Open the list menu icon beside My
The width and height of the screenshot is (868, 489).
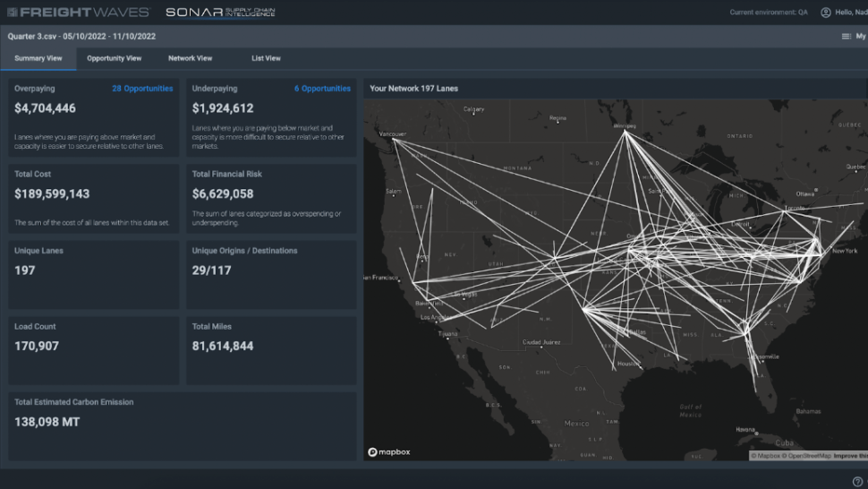[846, 36]
